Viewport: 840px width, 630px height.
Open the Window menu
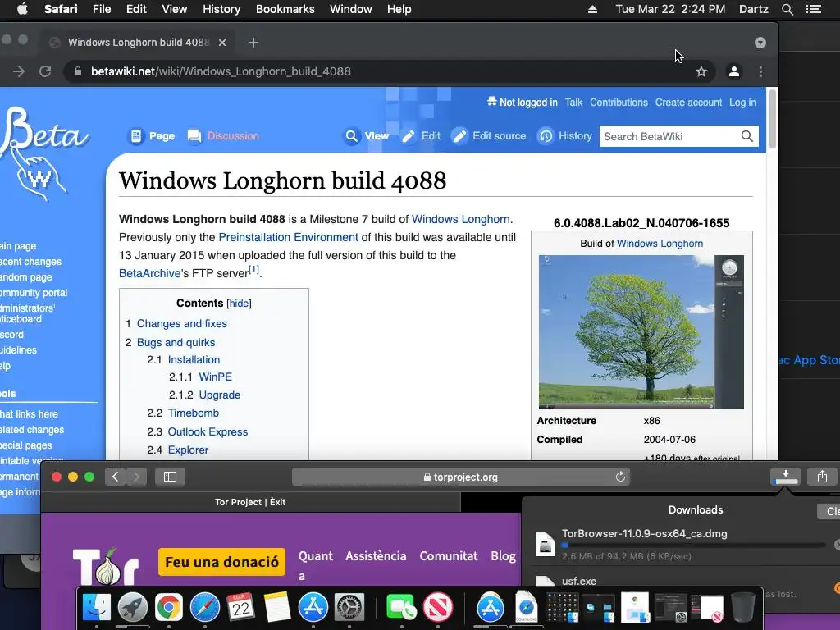coord(351,9)
